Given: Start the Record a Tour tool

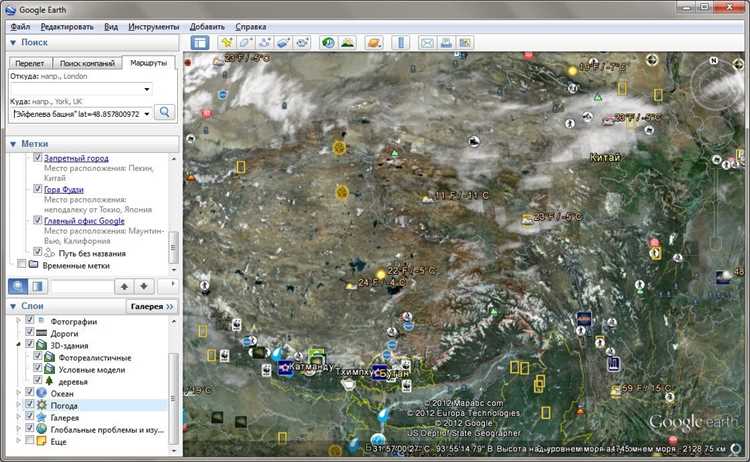Looking at the screenshot, I should pyautogui.click(x=302, y=43).
